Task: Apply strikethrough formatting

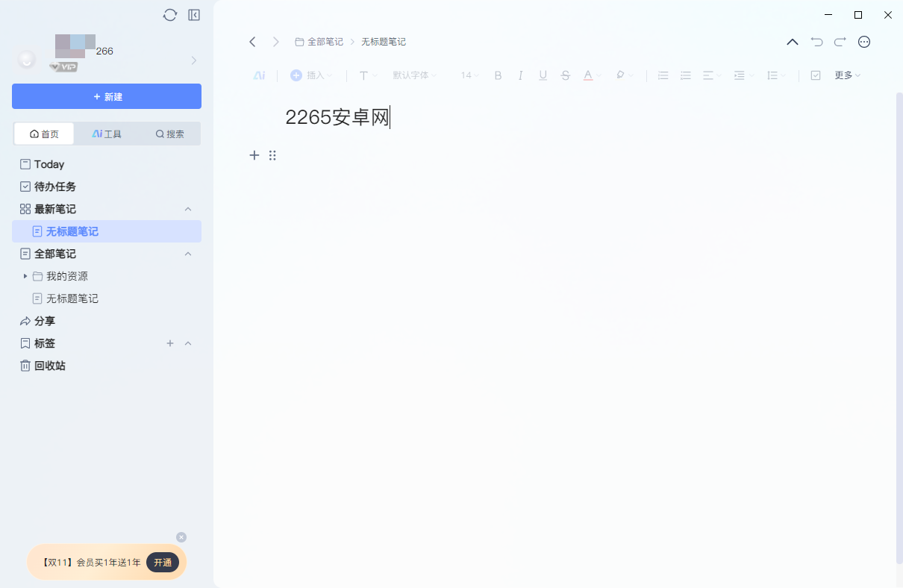Action: (x=565, y=75)
